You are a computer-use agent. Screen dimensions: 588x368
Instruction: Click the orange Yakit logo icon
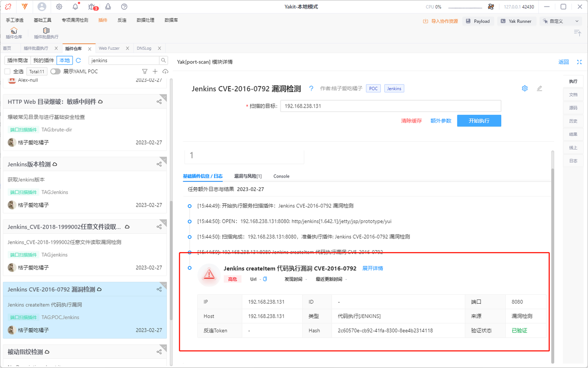[x=24, y=7]
